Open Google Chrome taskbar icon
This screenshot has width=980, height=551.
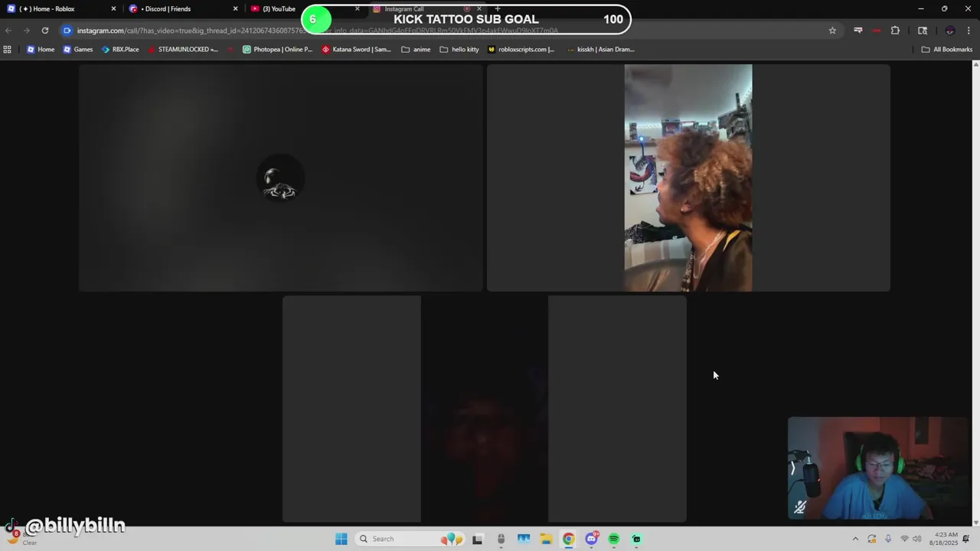[x=568, y=539]
